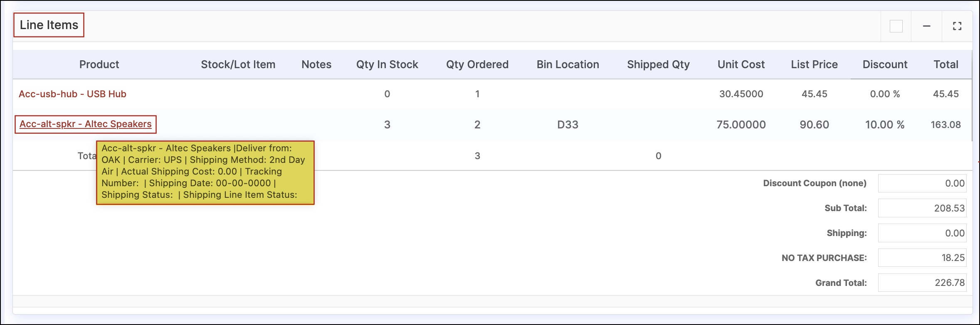Select the Shipped Qty column header
The image size is (980, 325).
[x=658, y=64]
